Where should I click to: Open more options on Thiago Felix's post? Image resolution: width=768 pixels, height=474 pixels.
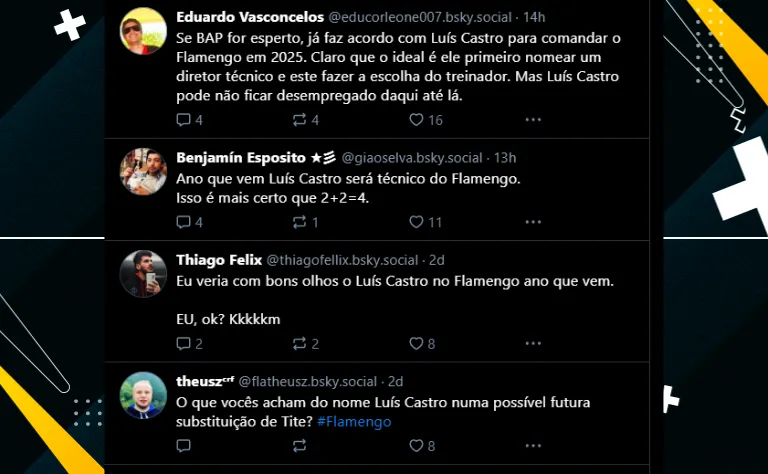click(533, 344)
